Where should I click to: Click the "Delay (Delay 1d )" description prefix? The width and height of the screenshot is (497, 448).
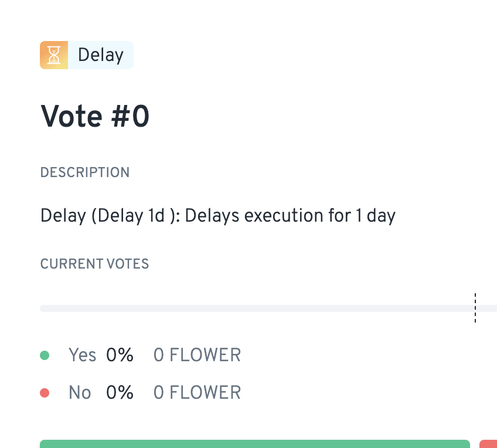pos(110,216)
